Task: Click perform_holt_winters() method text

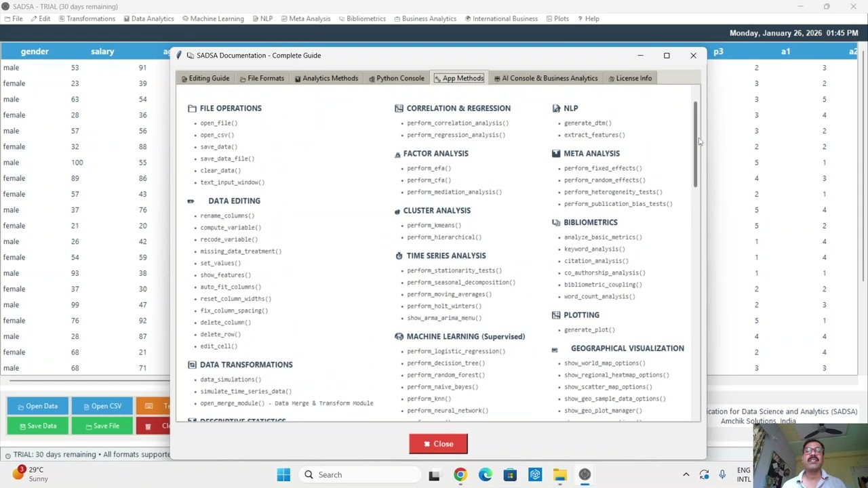Action: pos(444,306)
